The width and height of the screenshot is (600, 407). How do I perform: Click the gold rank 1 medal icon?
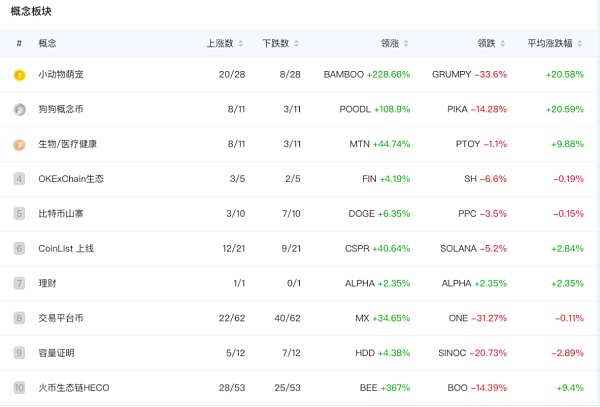[19, 75]
